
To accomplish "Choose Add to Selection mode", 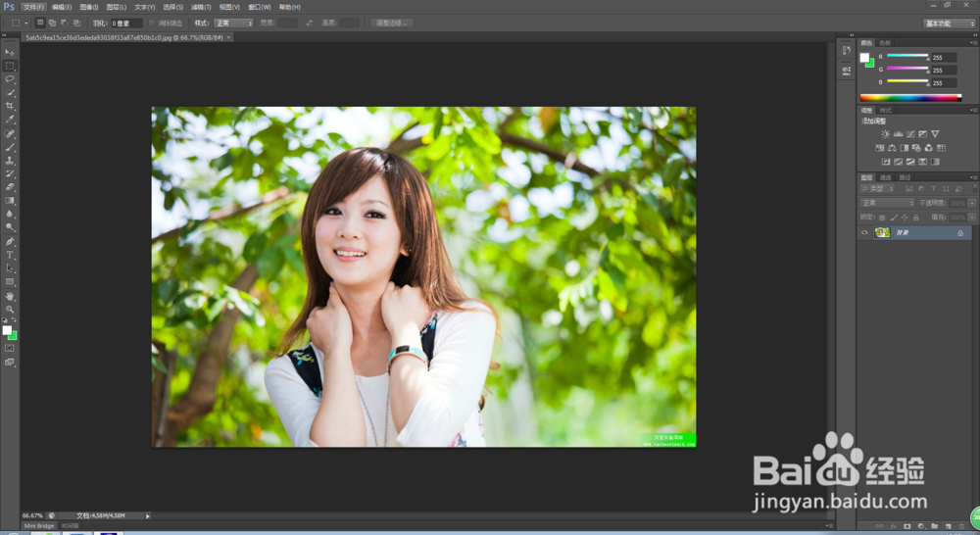I will 53,24.
